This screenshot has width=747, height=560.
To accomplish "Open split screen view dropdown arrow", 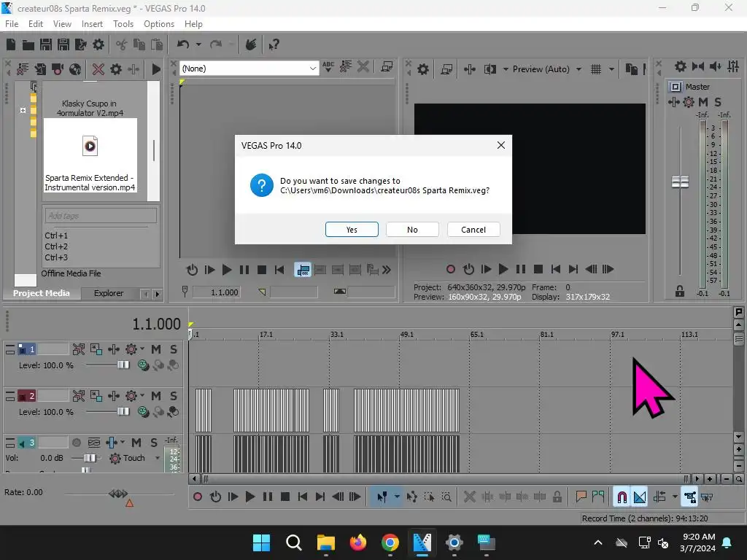I will (x=506, y=69).
